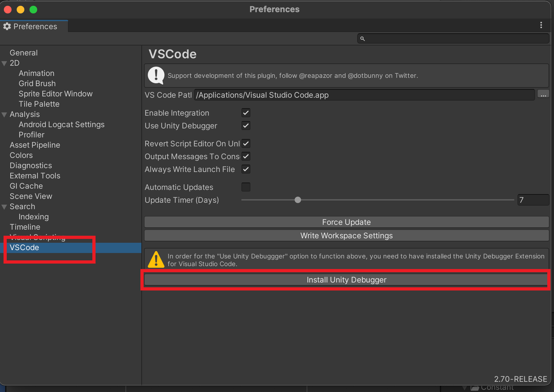Click the yellow warning icon
Viewport: 554px width, 392px height.
[x=156, y=259]
